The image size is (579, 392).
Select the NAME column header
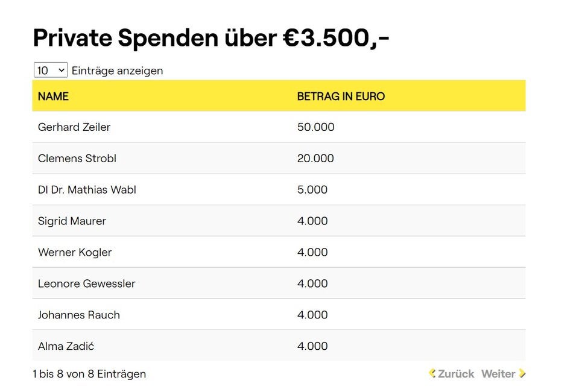(54, 96)
